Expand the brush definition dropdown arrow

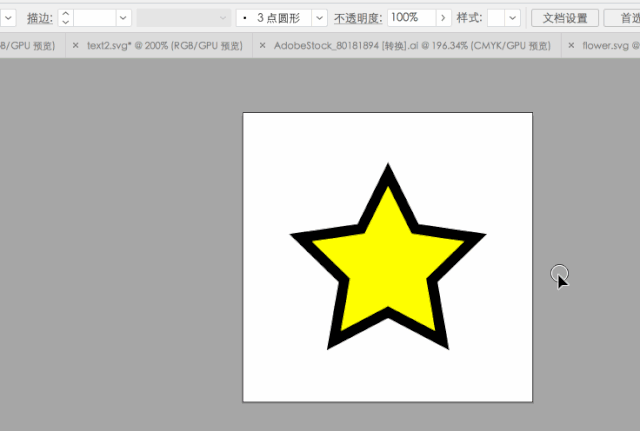(320, 18)
